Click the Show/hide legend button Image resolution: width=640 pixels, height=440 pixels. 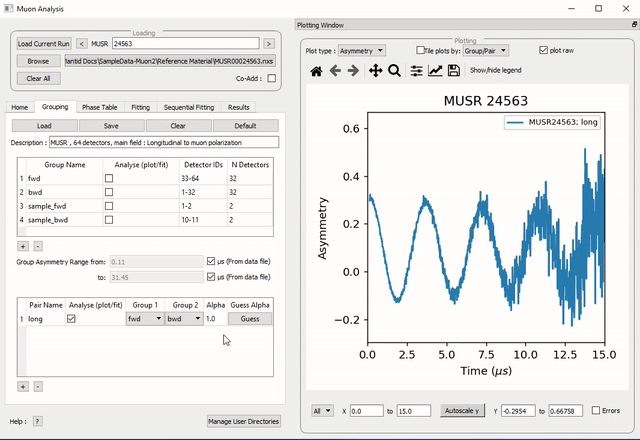tap(495, 71)
